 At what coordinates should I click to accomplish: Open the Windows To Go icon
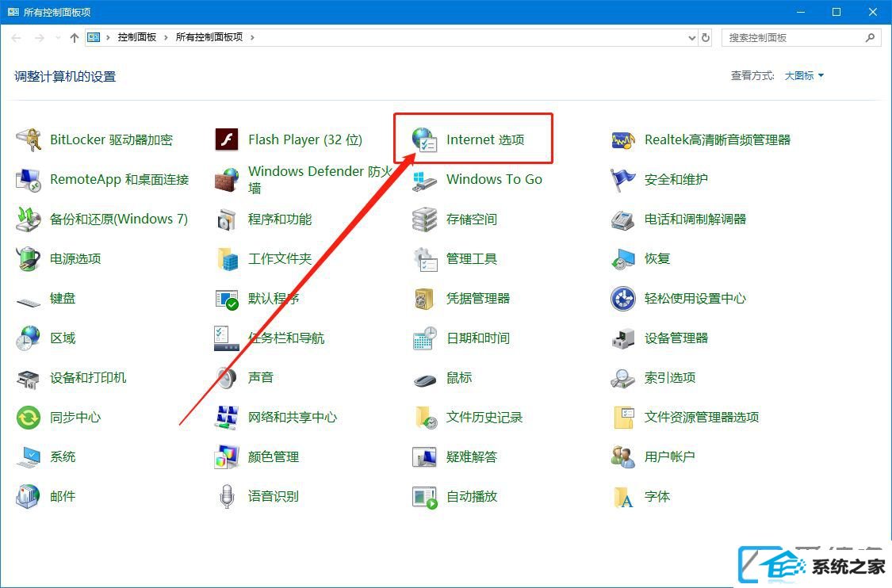(425, 180)
